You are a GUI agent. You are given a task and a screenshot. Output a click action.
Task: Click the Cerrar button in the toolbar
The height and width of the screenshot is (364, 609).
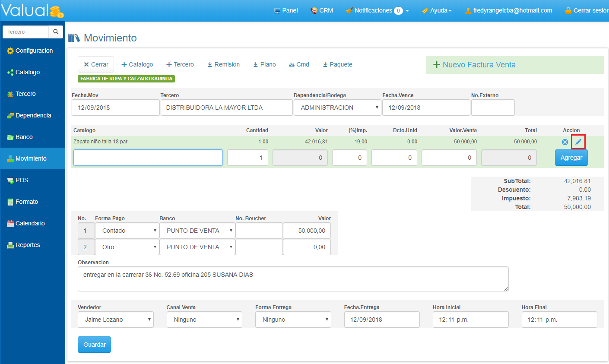(96, 64)
